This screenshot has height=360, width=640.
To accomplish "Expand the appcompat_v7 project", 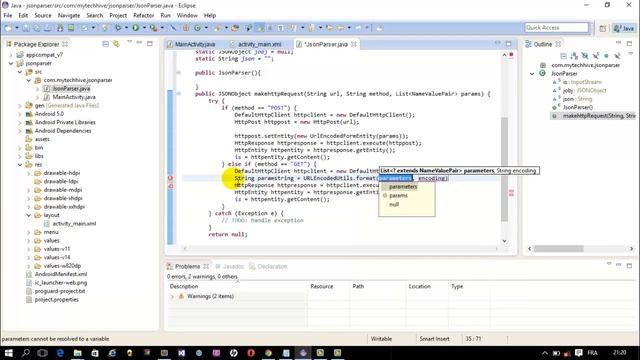I will (11, 55).
